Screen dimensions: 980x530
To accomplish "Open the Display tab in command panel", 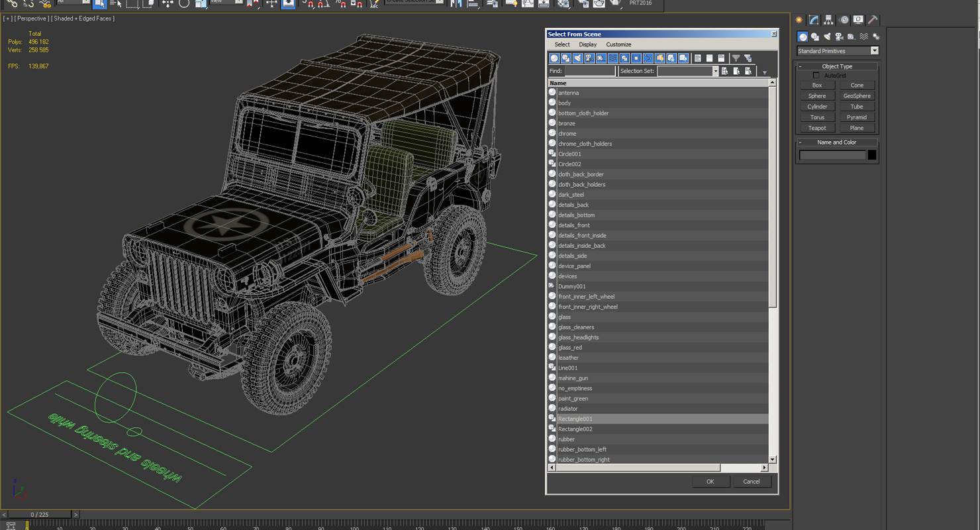I will [x=858, y=20].
